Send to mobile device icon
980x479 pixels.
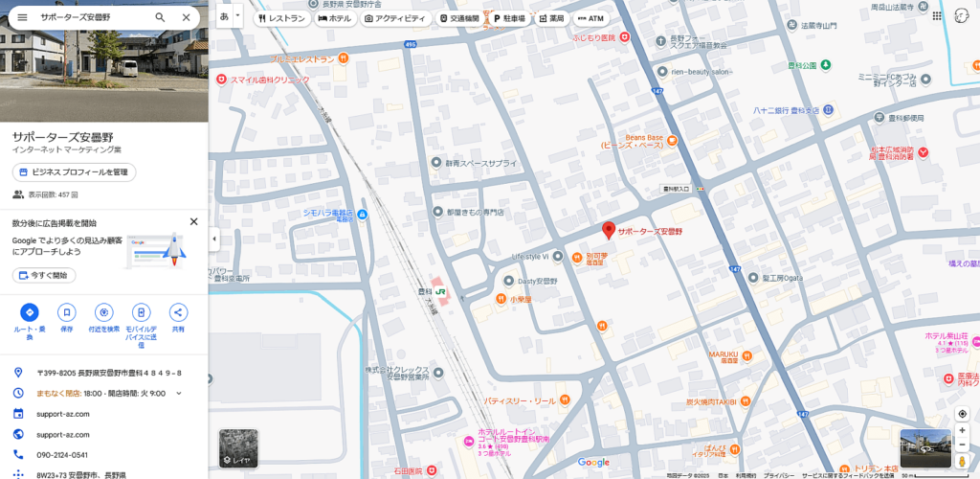pos(142,312)
